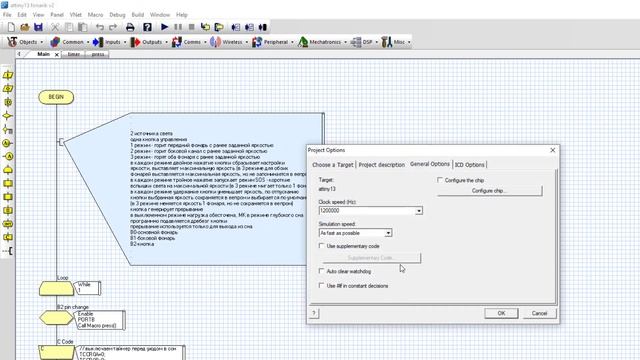640x360 pixels.
Task: Select the Comment bracket icon
Action: pos(8,251)
